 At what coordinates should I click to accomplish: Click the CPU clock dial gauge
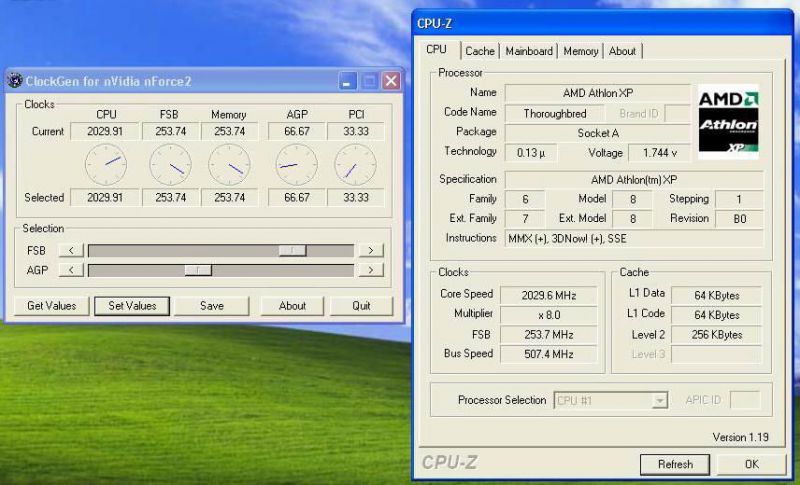point(106,165)
